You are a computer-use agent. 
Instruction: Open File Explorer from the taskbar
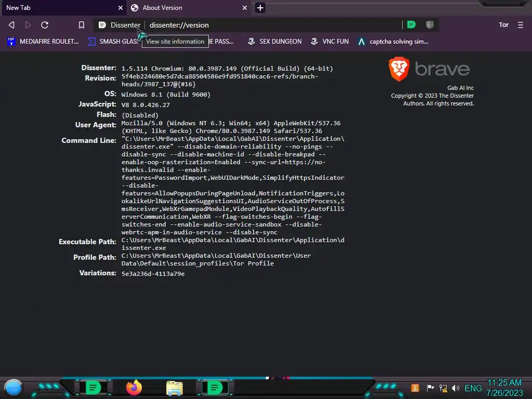pyautogui.click(x=175, y=388)
